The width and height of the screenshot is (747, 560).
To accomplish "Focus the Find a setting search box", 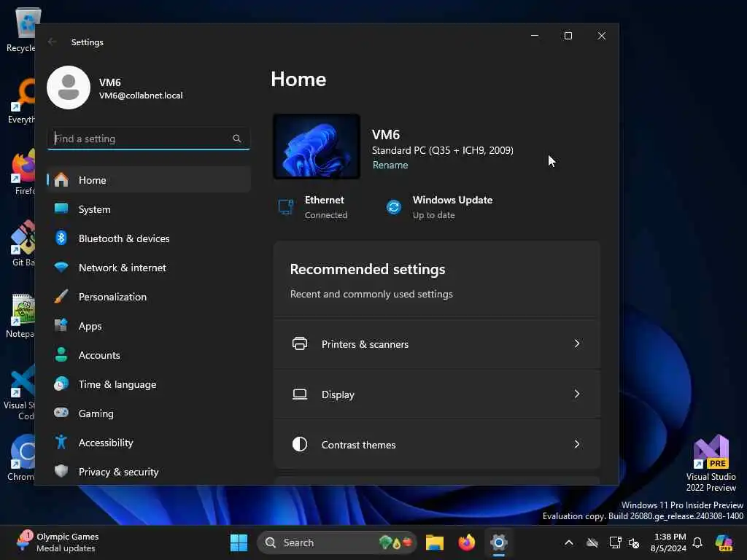I will 149,139.
